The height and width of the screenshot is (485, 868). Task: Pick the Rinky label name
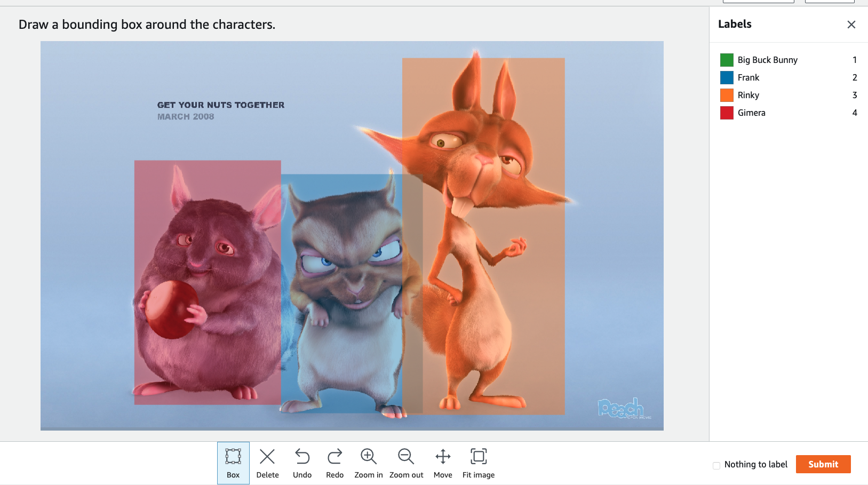coord(748,95)
